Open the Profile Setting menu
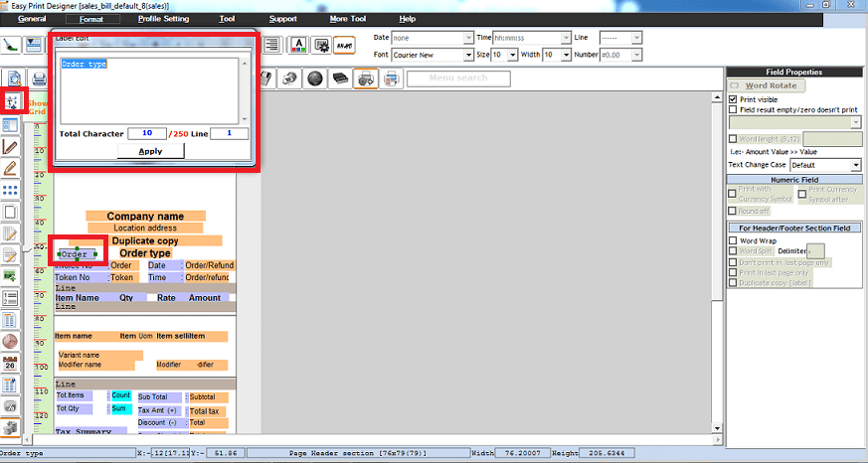Viewport: 868px width, 463px height. click(x=163, y=19)
